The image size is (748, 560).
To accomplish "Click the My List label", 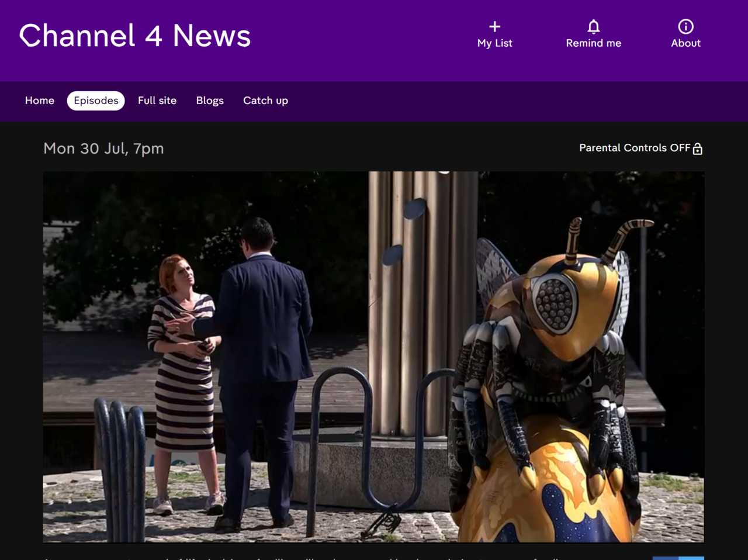I will tap(494, 43).
